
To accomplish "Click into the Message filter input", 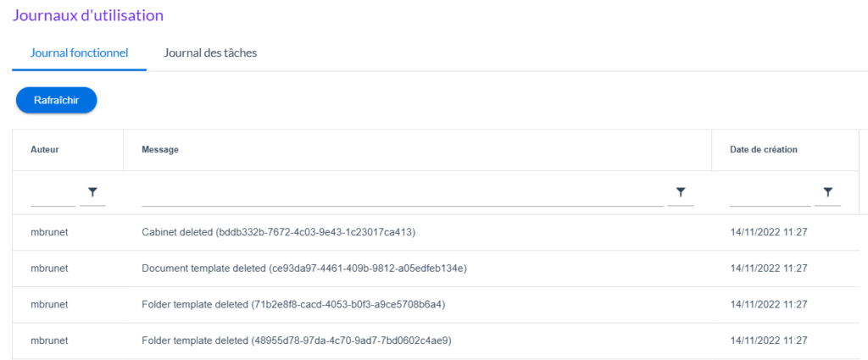I will tap(402, 196).
